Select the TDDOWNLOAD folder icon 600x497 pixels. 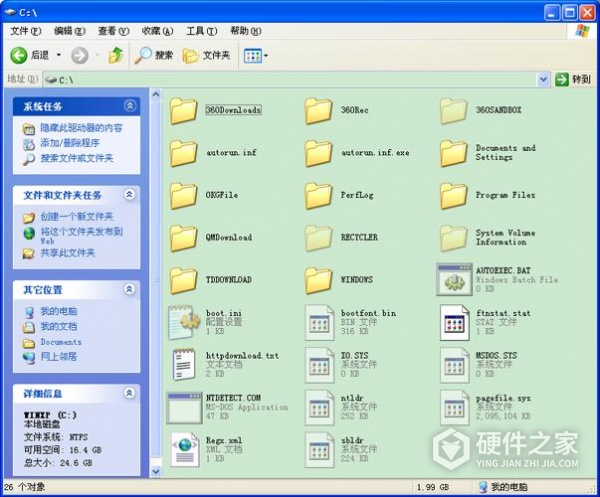tap(183, 281)
